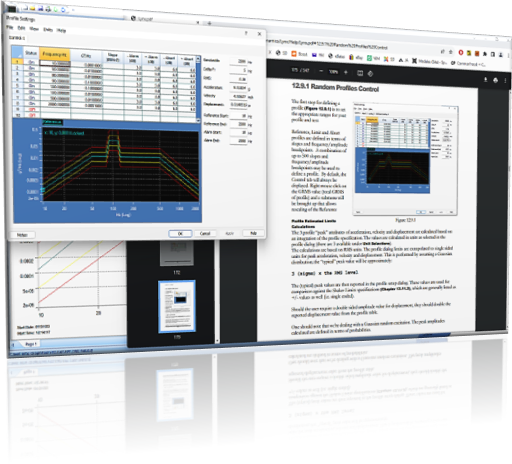Click the browser profile avatar icon
Image resolution: width=512 pixels, height=464 pixels.
(500, 55)
